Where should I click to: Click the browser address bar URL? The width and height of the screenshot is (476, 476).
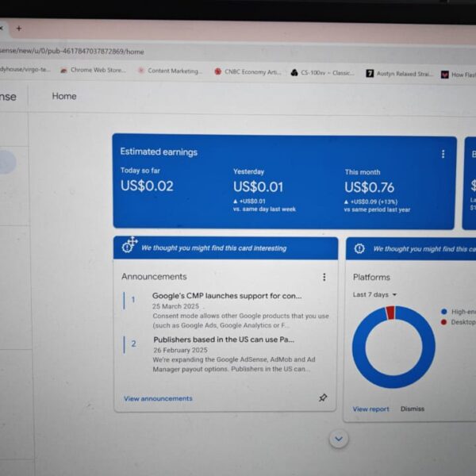coord(71,51)
